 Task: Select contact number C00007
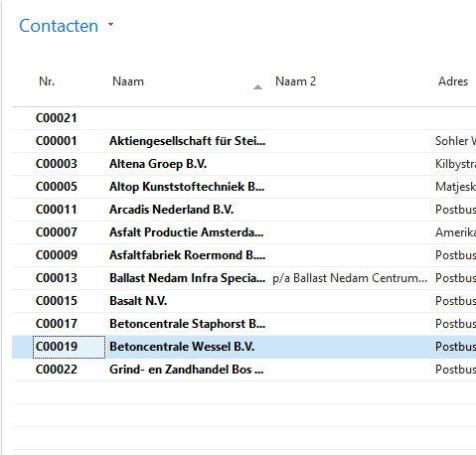pos(57,232)
